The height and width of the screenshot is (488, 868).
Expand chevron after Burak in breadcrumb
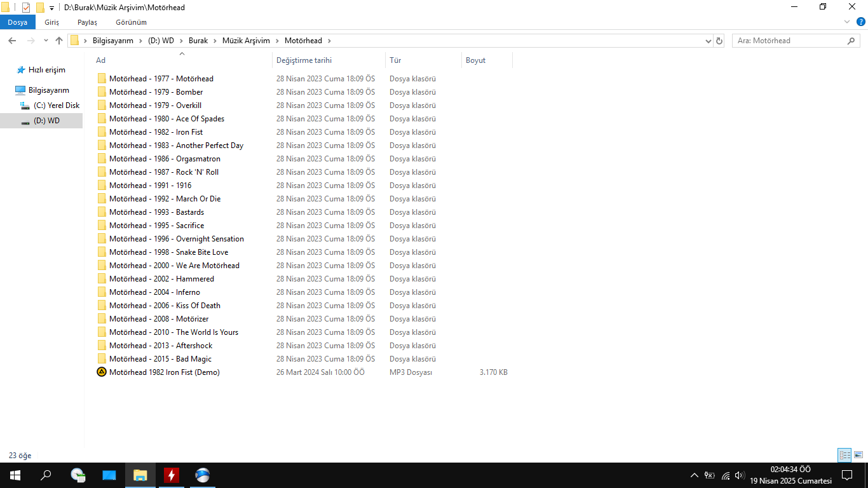[x=215, y=41]
